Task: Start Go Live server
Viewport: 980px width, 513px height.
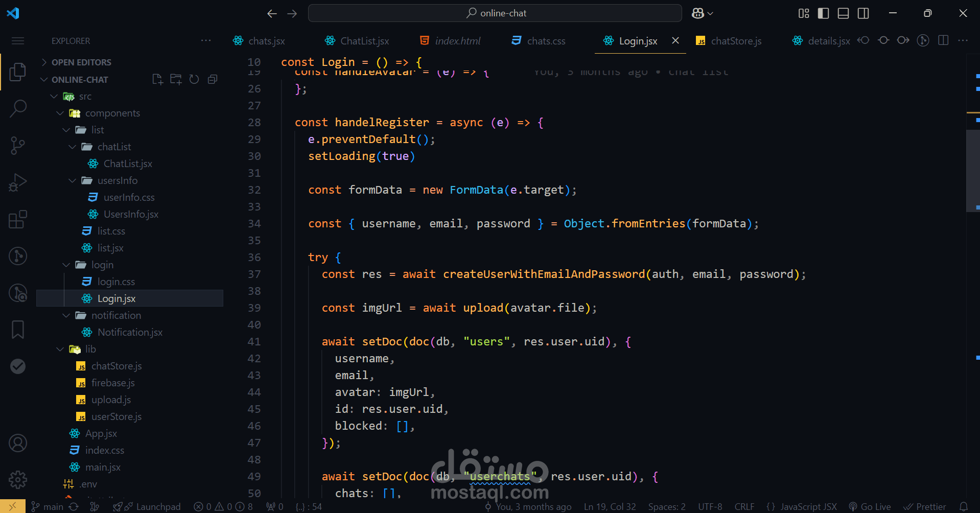Action: pyautogui.click(x=870, y=506)
